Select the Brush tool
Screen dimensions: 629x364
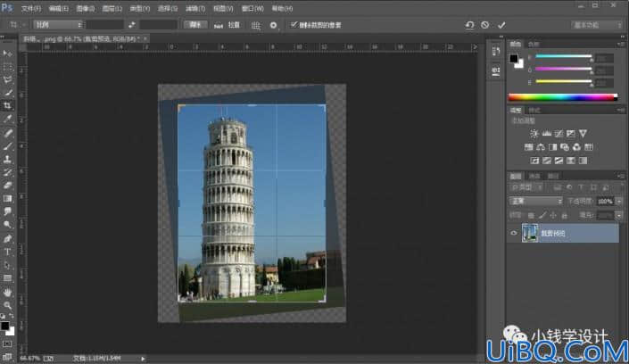(7, 145)
